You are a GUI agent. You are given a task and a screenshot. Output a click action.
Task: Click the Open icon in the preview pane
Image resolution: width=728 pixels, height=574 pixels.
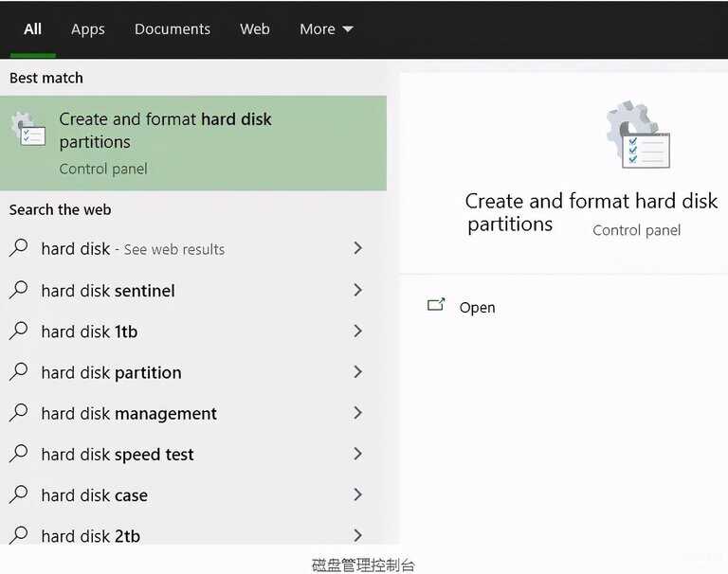436,305
